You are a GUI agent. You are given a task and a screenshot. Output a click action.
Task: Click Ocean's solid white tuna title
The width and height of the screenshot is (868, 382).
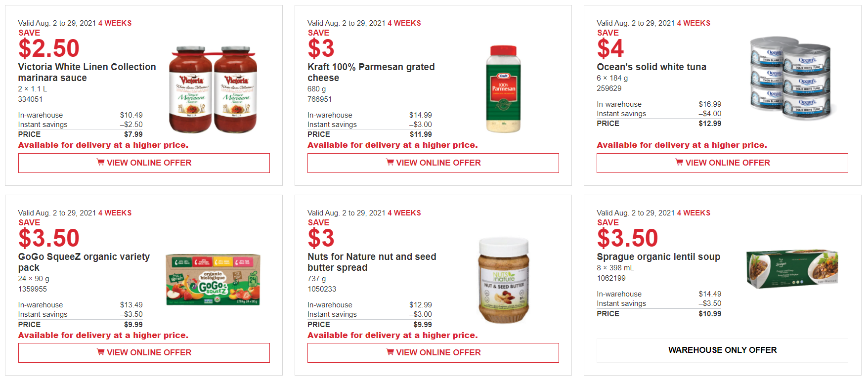651,67
